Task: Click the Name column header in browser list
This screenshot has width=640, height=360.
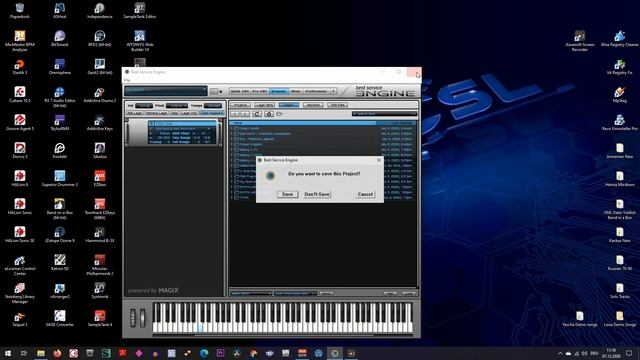Action: 303,123
